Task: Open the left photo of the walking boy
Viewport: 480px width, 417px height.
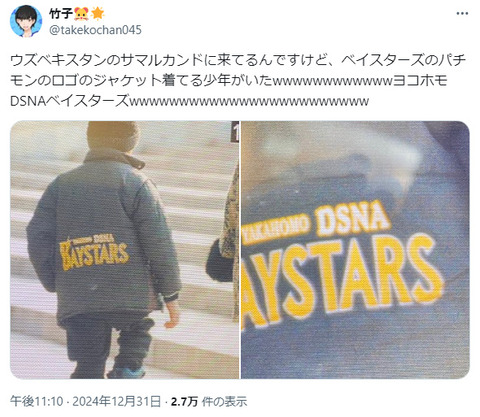Action: pos(125,250)
